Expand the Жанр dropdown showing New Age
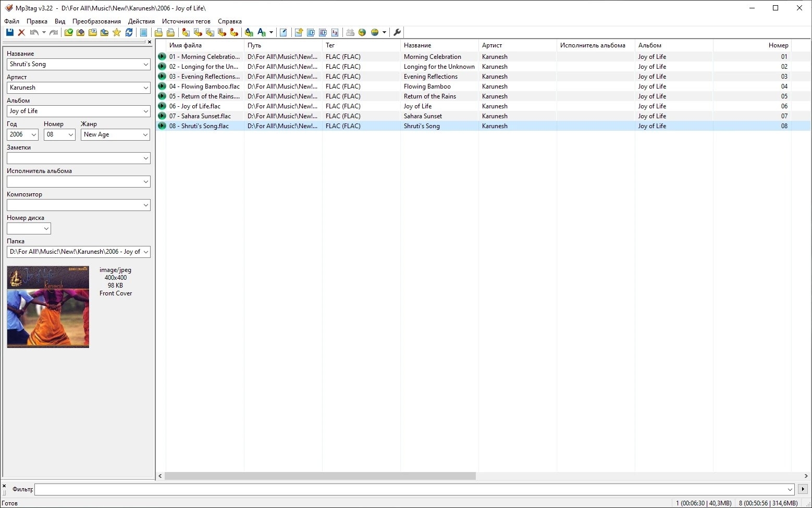This screenshot has height=508, width=812. 145,135
